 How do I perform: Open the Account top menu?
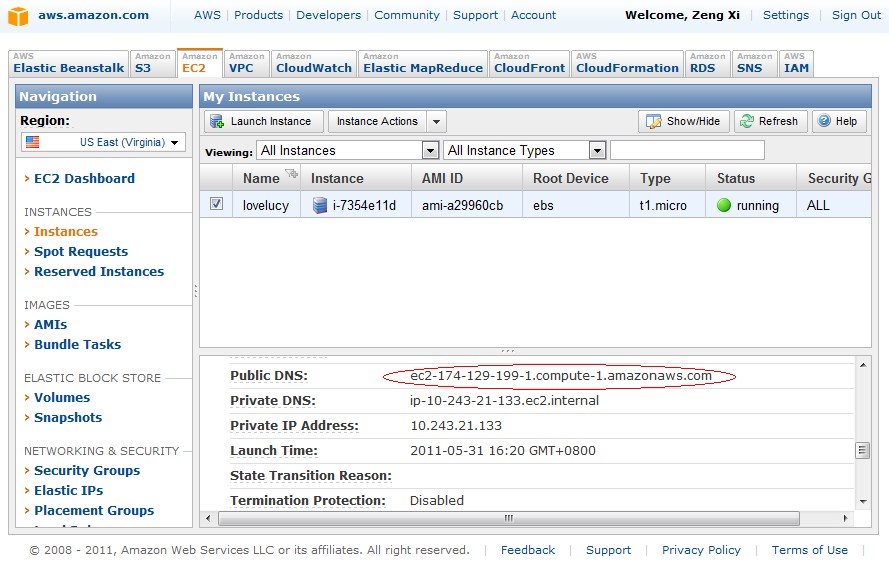534,15
